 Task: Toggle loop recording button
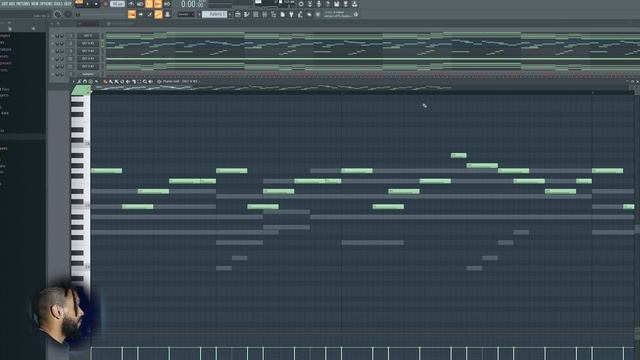[x=167, y=4]
